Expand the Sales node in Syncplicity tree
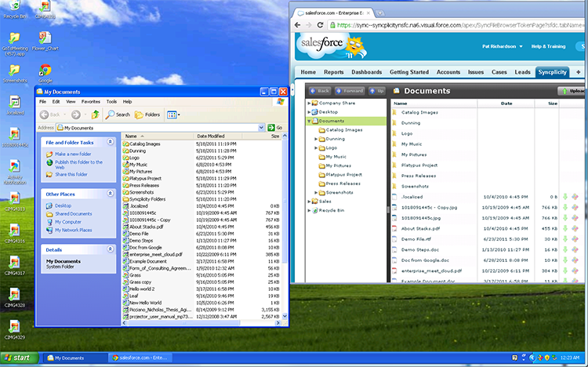 tap(309, 202)
